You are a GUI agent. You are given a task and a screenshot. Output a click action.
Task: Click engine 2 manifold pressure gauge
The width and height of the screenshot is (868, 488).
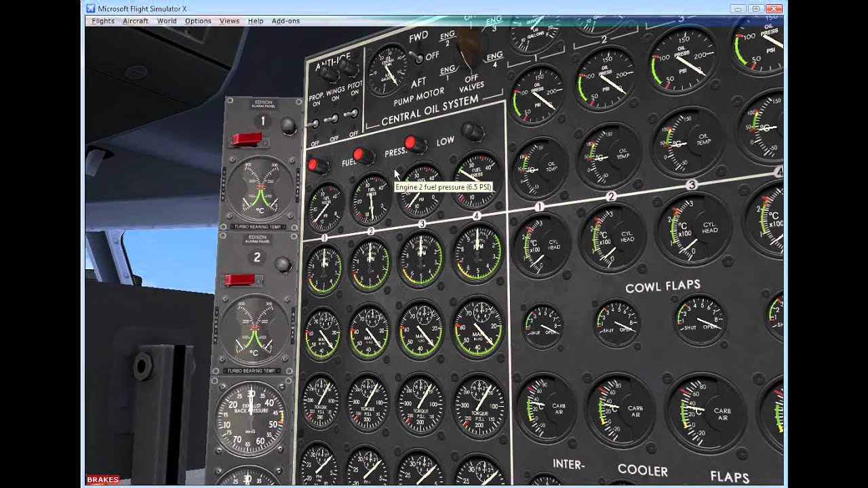[369, 331]
